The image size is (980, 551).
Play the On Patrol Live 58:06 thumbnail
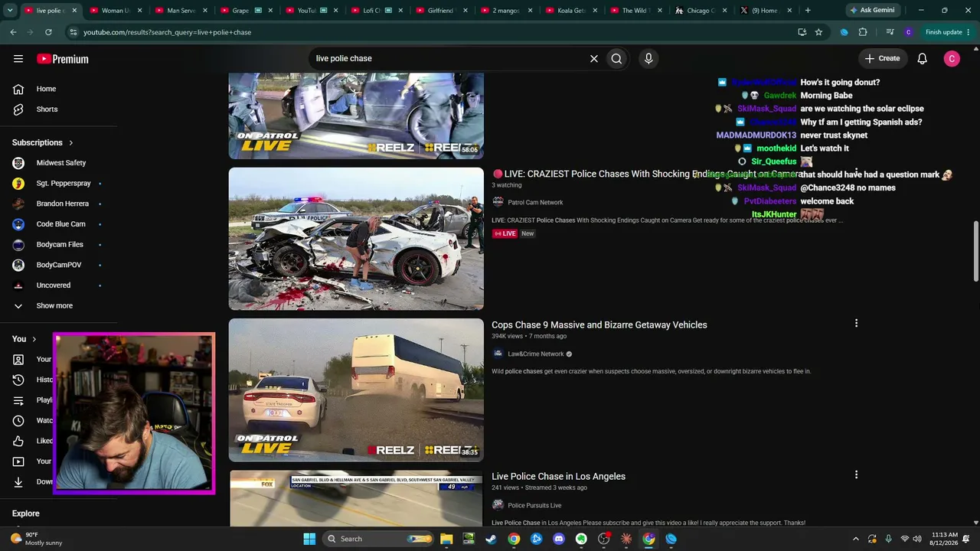tap(356, 116)
